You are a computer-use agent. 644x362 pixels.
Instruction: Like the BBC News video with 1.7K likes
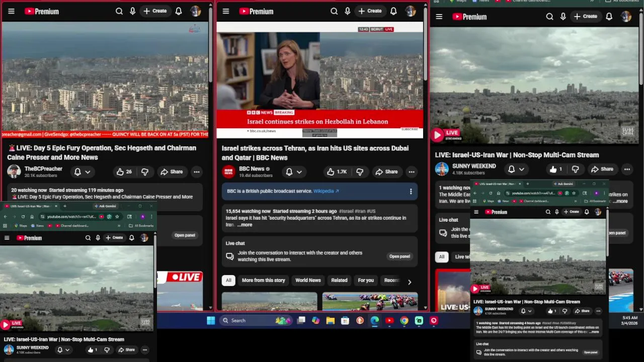coord(337,172)
